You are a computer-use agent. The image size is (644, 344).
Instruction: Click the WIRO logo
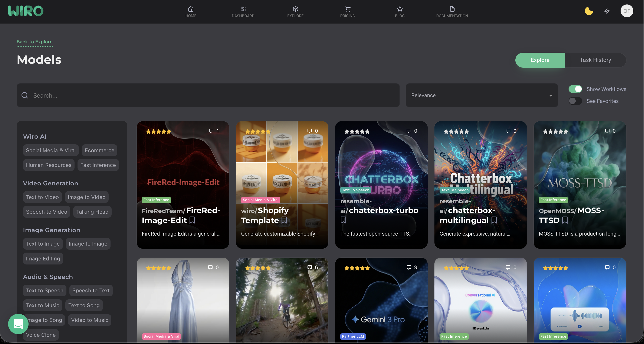26,11
